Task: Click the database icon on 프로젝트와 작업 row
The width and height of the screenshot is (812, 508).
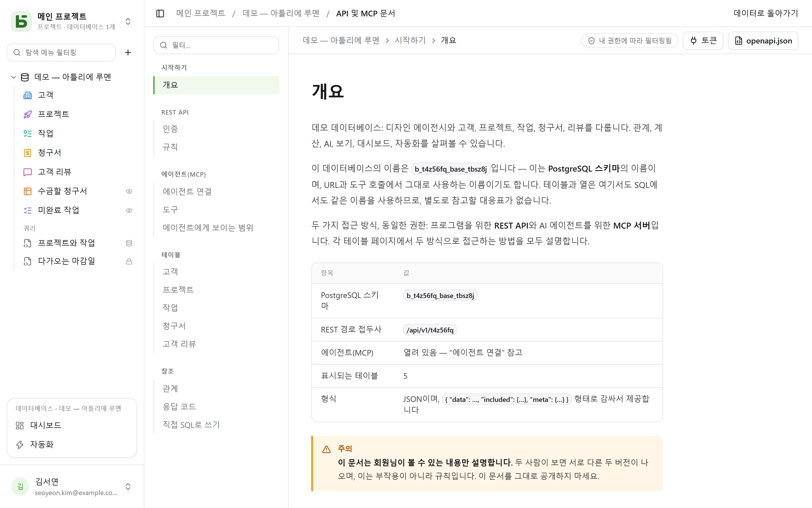Action: pyautogui.click(x=129, y=243)
